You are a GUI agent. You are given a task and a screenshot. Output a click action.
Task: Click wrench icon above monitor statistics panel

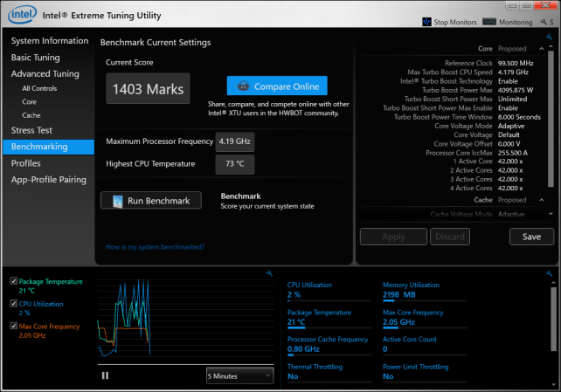tap(549, 273)
